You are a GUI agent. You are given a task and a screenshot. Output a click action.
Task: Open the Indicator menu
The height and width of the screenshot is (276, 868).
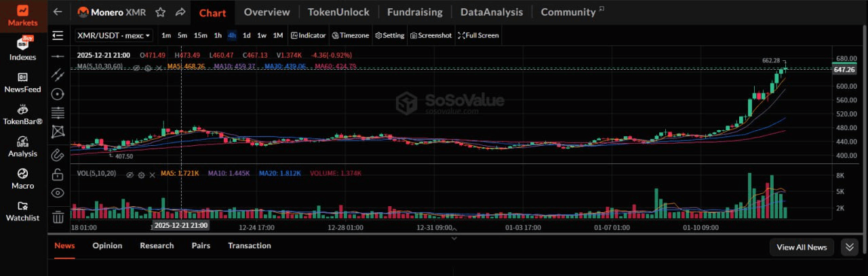308,35
